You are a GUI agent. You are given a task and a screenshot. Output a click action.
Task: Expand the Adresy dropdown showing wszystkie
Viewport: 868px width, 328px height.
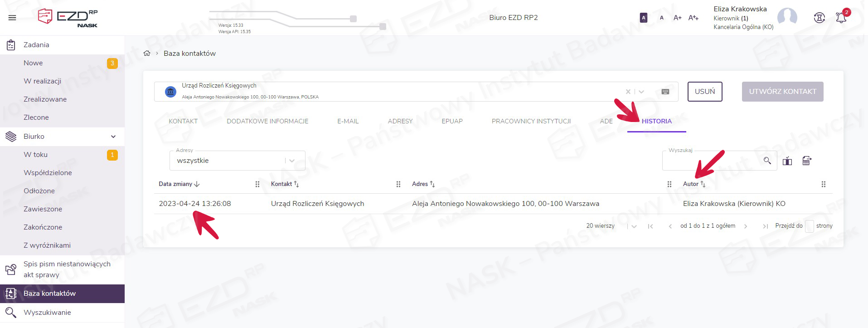click(x=292, y=161)
